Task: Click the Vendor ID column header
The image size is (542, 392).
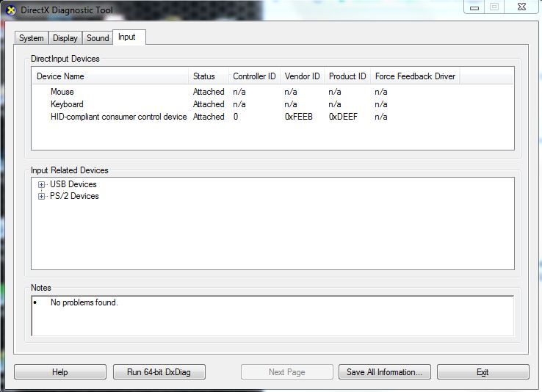Action: tap(302, 76)
